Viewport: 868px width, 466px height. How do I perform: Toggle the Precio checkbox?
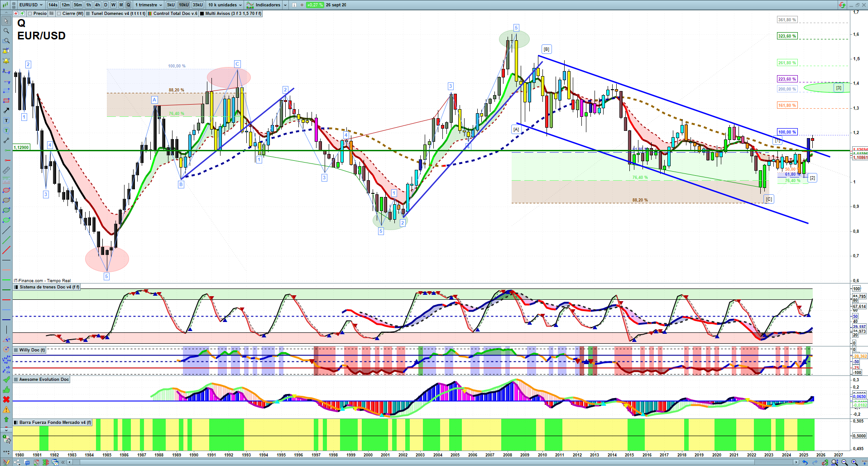point(30,14)
